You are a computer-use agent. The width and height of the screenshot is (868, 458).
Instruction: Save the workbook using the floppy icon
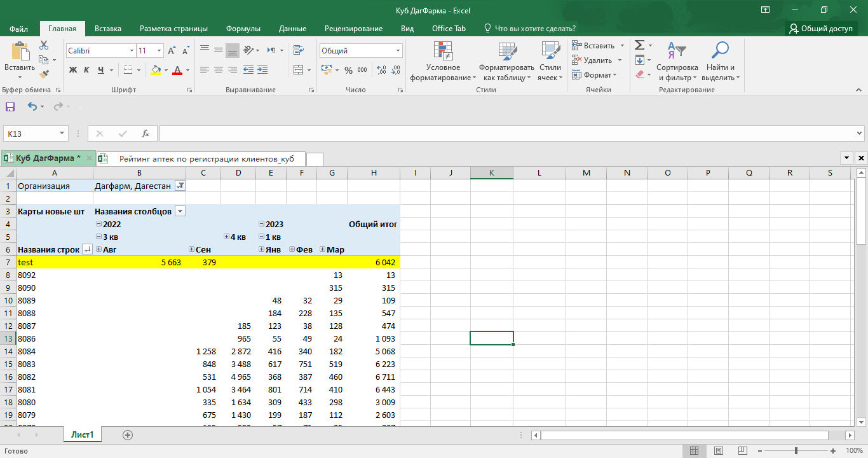[x=10, y=107]
